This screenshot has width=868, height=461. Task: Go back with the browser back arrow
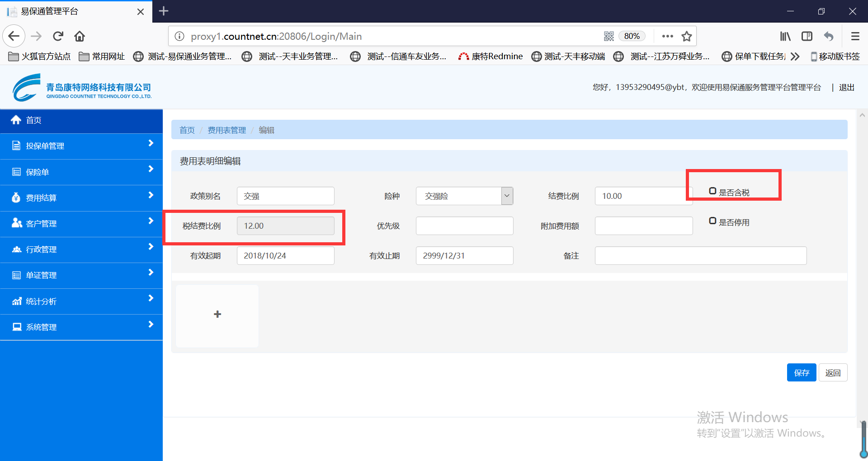[x=14, y=36]
